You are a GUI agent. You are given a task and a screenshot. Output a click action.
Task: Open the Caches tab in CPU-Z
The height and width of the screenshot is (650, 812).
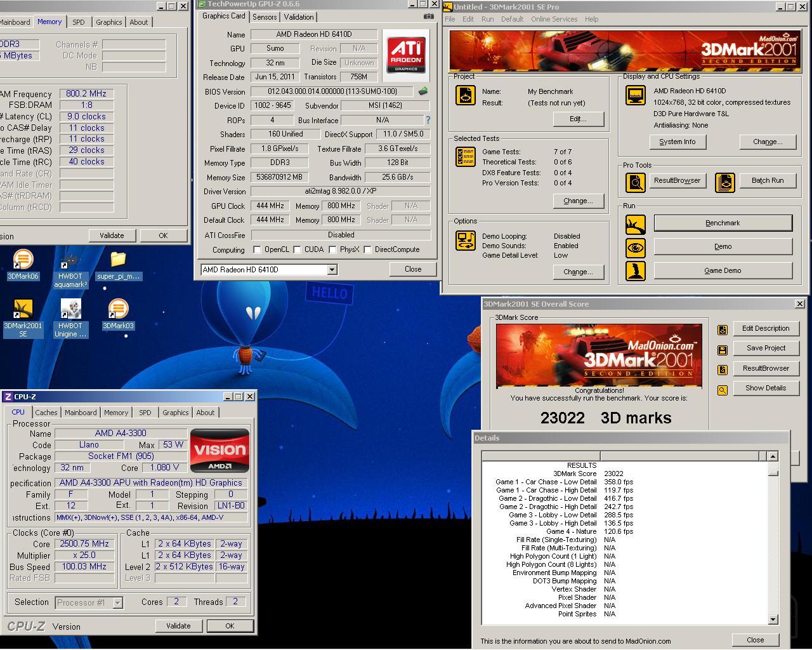46,413
